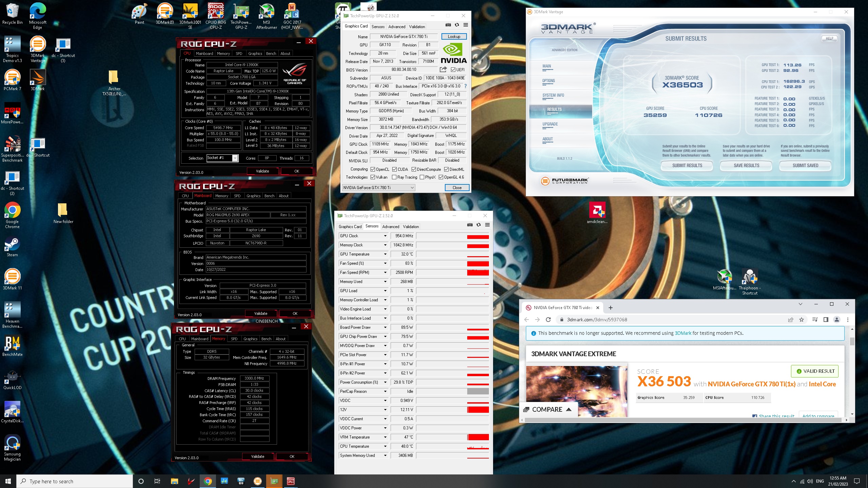
Task: Open the MSI Afterburner desktop icon
Action: click(x=267, y=16)
